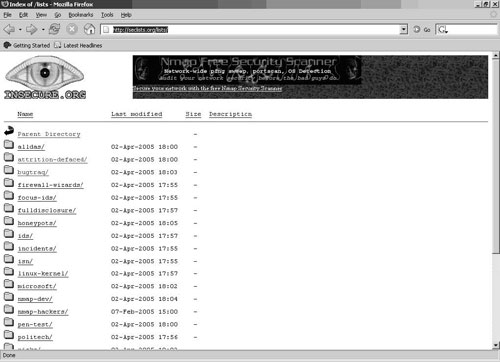Click the folder icon beside focus-ids/
Viewport: 500px width, 362px height.
[x=9, y=195]
